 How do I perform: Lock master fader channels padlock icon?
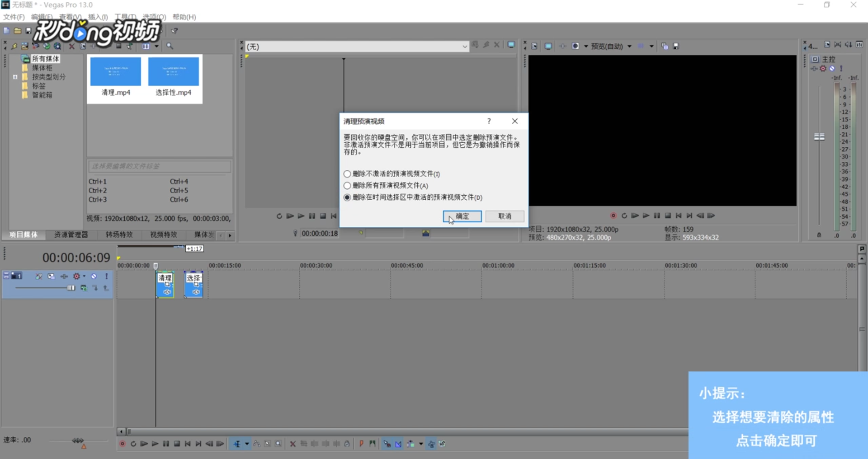(819, 235)
